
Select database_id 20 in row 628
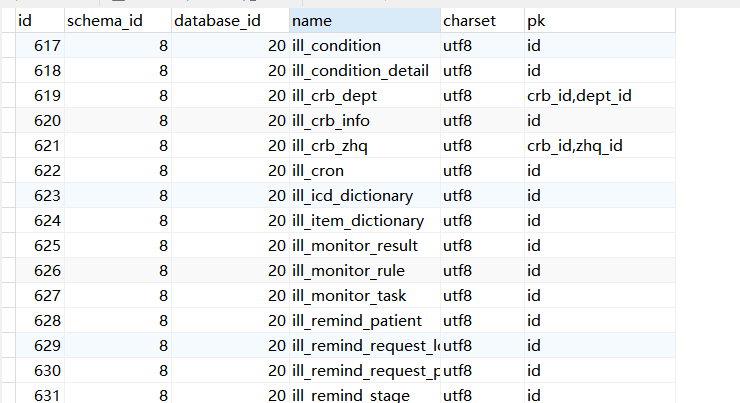click(x=230, y=321)
